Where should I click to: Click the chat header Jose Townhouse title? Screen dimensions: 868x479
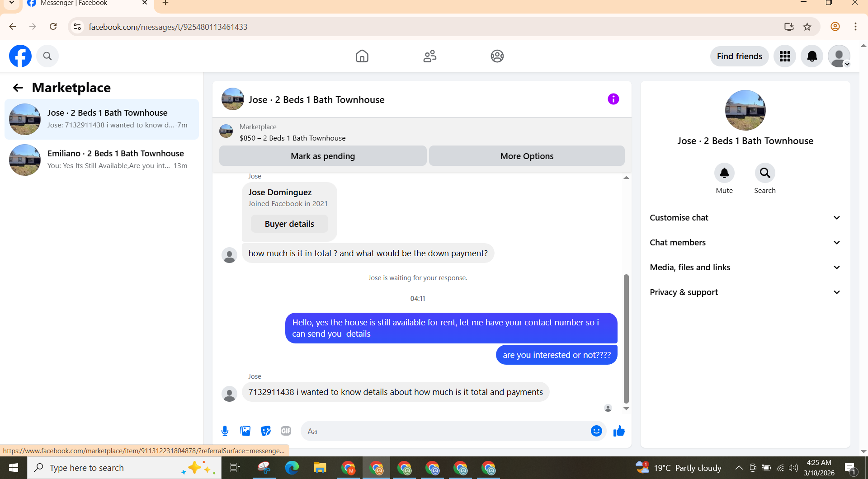[316, 100]
